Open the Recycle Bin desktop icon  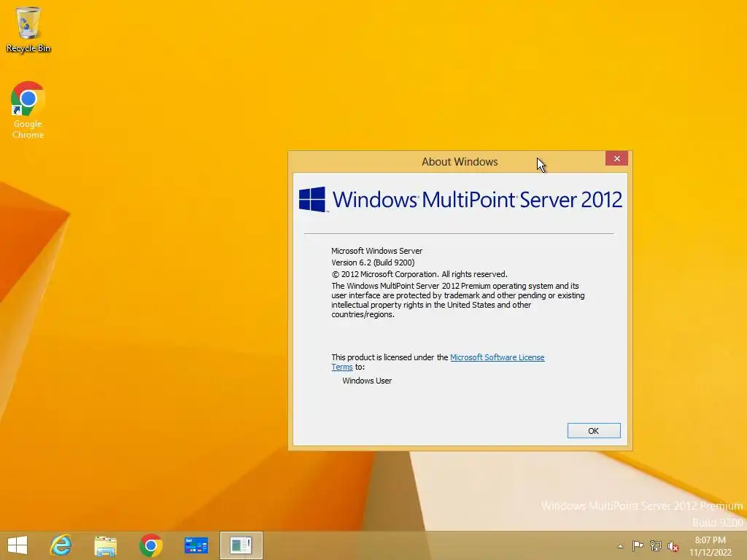[x=28, y=29]
